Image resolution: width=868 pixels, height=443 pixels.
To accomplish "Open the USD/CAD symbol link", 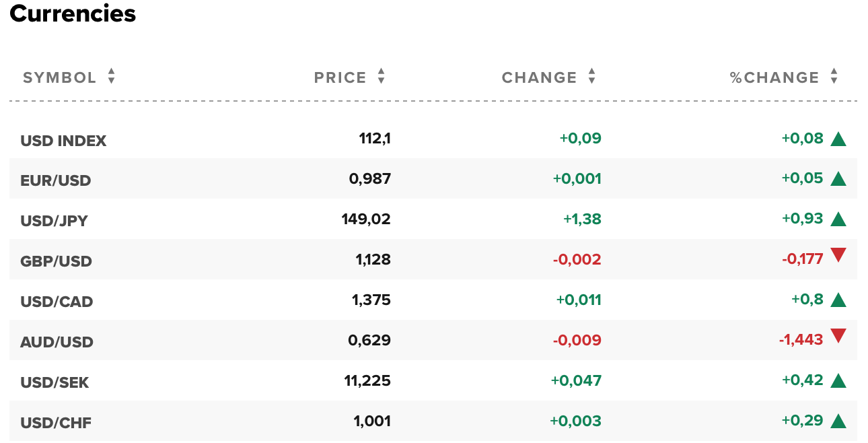I will pyautogui.click(x=57, y=302).
